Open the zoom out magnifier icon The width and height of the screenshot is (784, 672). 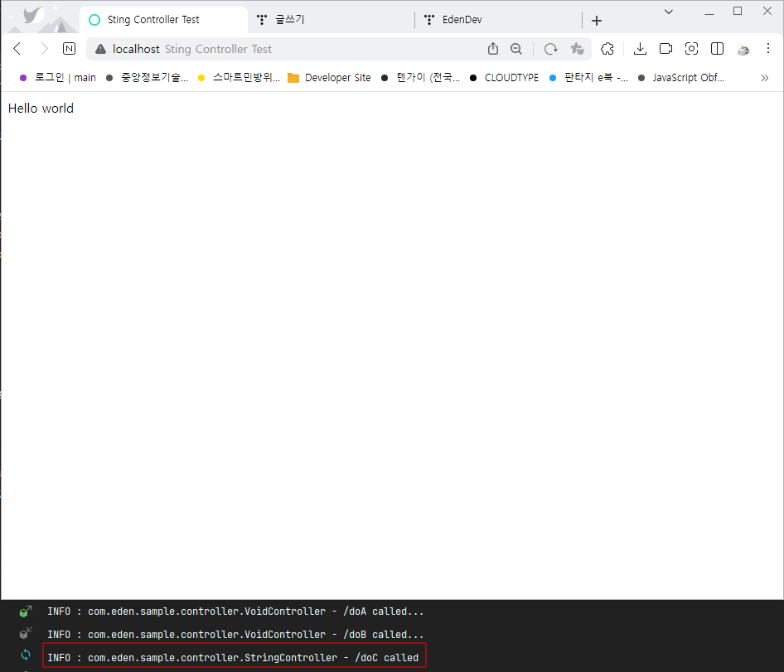516,49
